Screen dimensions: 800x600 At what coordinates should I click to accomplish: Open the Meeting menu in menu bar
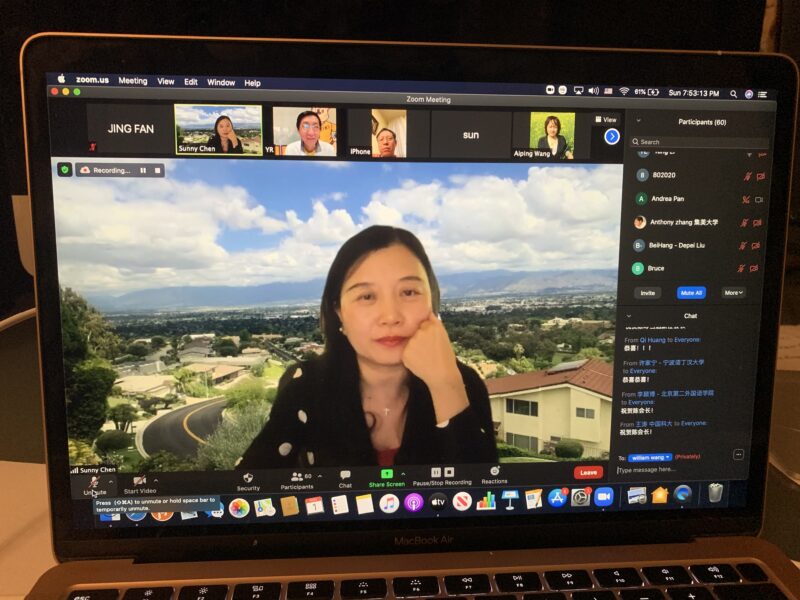point(132,81)
